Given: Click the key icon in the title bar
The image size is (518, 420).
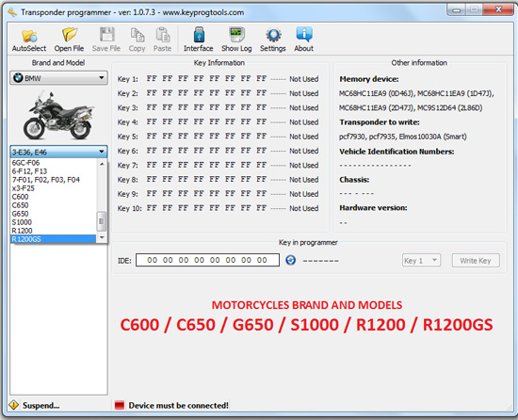Looking at the screenshot, I should pyautogui.click(x=12, y=12).
